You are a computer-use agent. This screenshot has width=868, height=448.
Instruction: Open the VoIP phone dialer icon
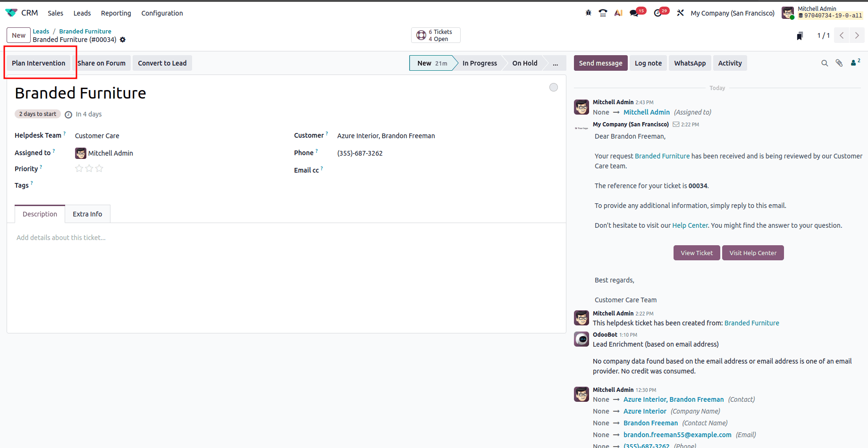(603, 13)
